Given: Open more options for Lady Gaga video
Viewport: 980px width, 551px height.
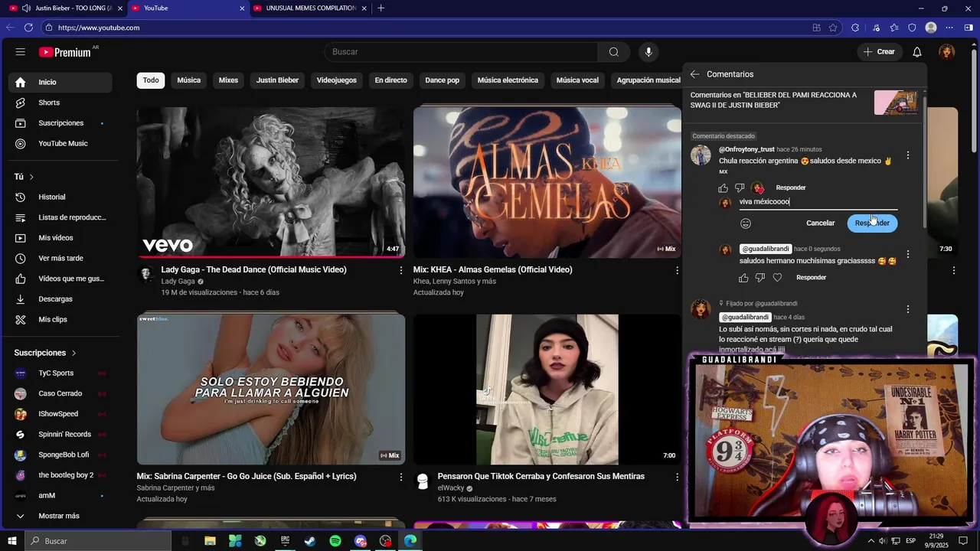Looking at the screenshot, I should click(400, 270).
